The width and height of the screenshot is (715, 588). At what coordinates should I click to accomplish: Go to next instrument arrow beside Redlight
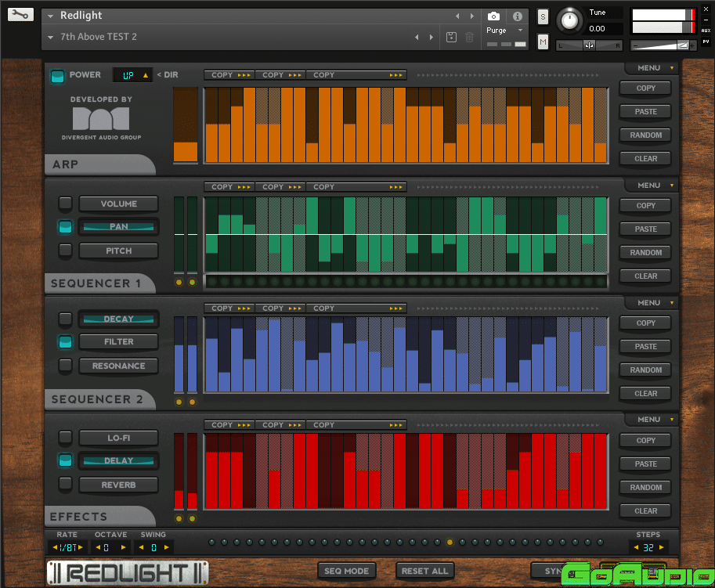coord(471,16)
